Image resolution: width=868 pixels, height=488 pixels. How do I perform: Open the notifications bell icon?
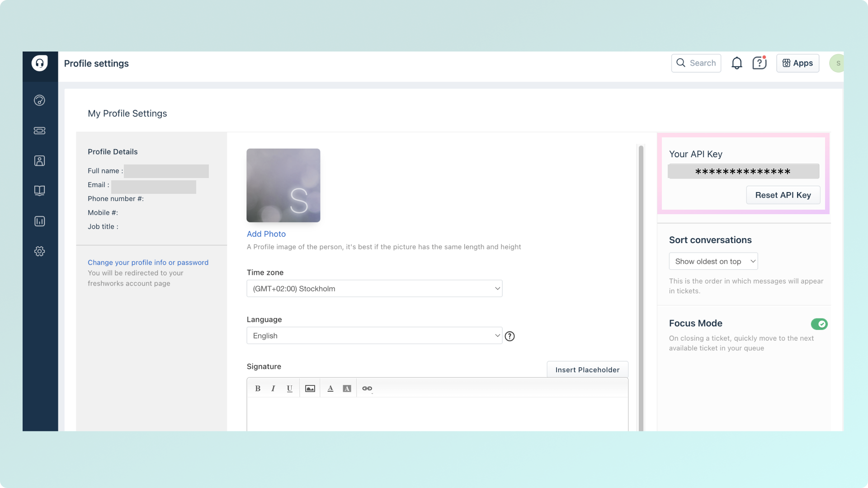(x=736, y=63)
